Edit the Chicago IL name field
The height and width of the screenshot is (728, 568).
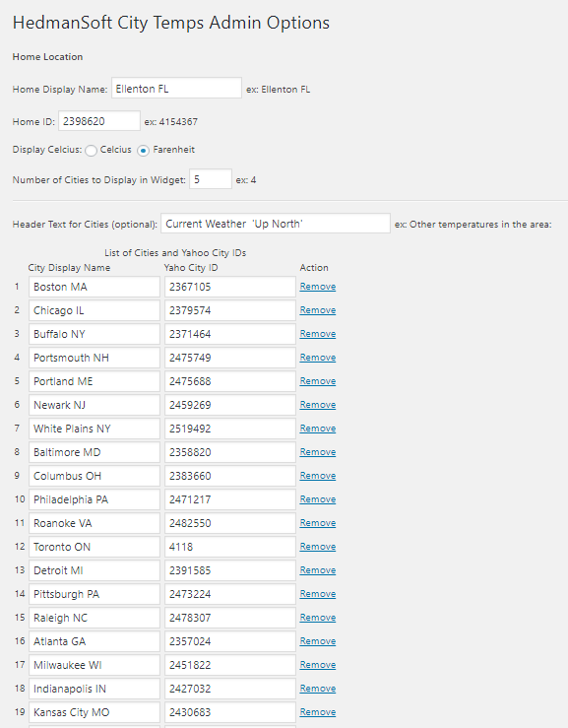tap(95, 310)
